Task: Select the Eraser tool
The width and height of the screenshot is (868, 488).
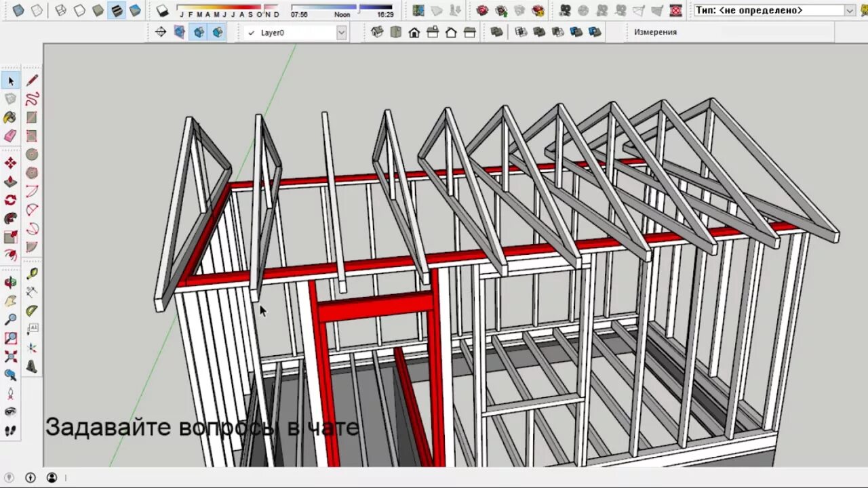Action: pyautogui.click(x=11, y=136)
